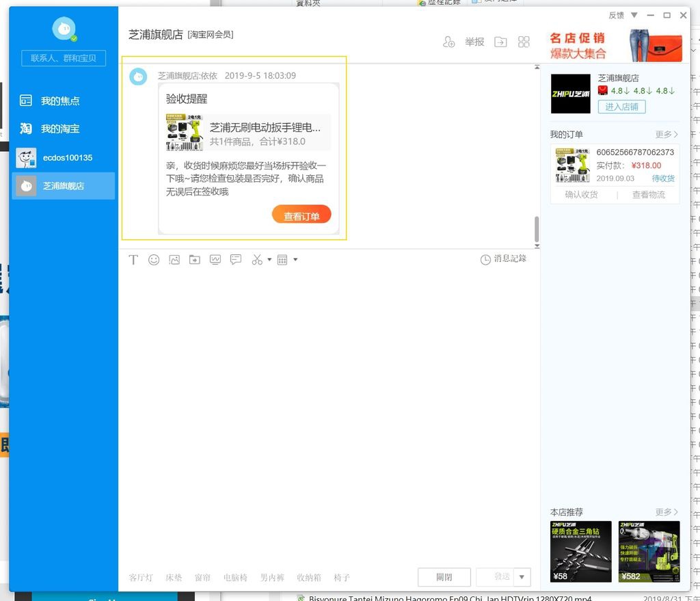This screenshot has width=700, height=601.
Task: Click the 發送 send button
Action: (496, 577)
